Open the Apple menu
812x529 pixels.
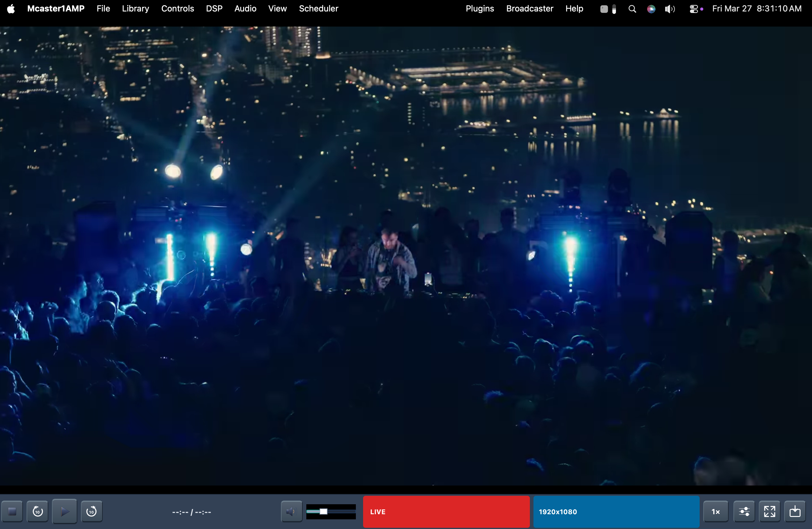(x=11, y=8)
